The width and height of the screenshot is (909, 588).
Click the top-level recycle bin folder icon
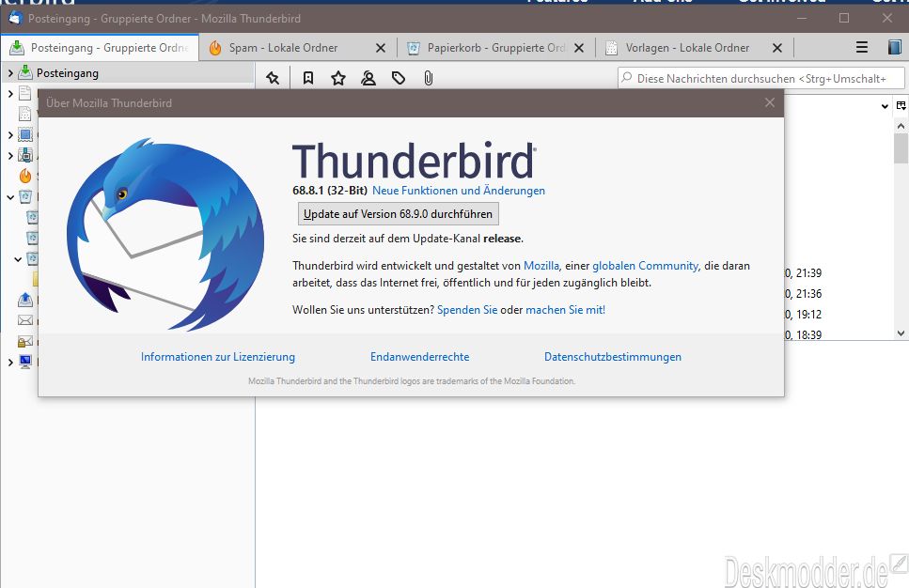click(25, 196)
